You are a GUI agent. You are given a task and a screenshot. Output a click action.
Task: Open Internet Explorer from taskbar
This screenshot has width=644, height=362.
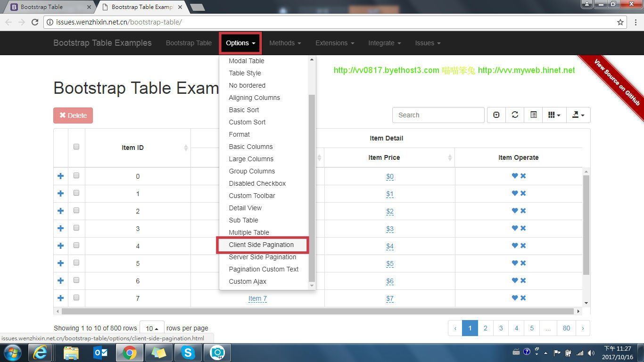pyautogui.click(x=40, y=353)
